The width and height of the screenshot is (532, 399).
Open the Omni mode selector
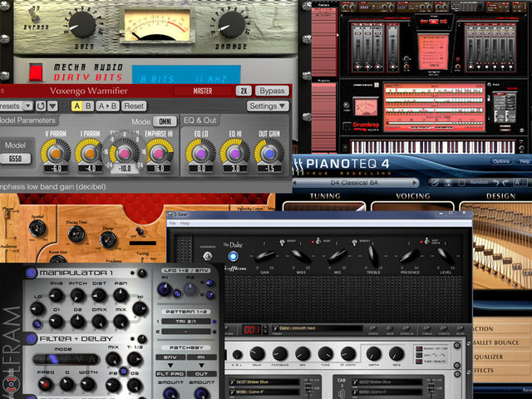click(165, 121)
